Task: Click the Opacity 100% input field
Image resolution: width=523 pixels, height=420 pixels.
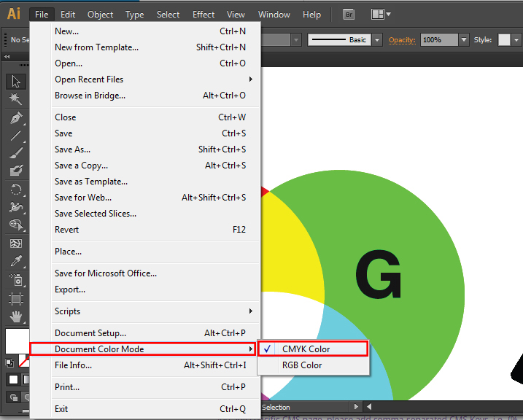Action: [x=440, y=40]
